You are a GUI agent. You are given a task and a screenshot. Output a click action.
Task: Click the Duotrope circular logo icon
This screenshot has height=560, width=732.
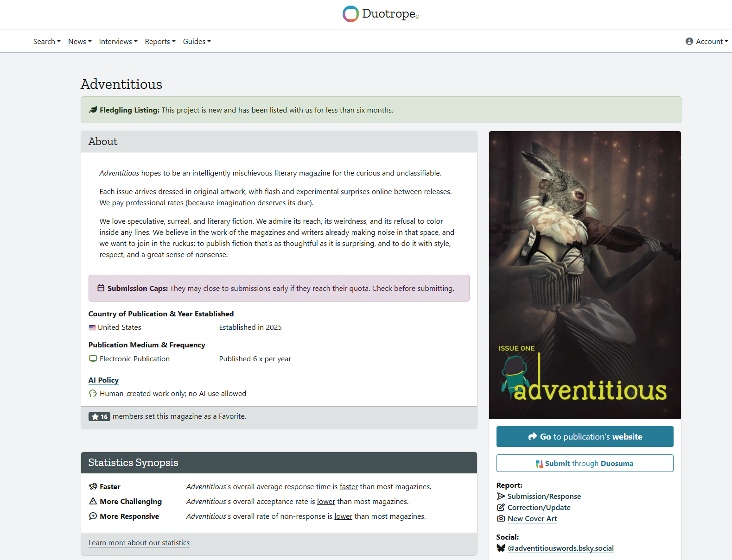[x=350, y=14]
